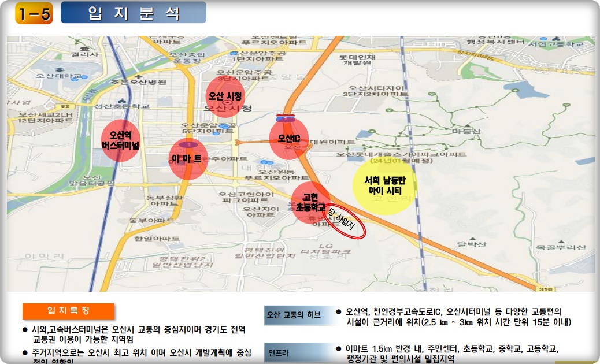Click the 입지특징 orange label
This screenshot has height=364, width=600.
pos(68,311)
